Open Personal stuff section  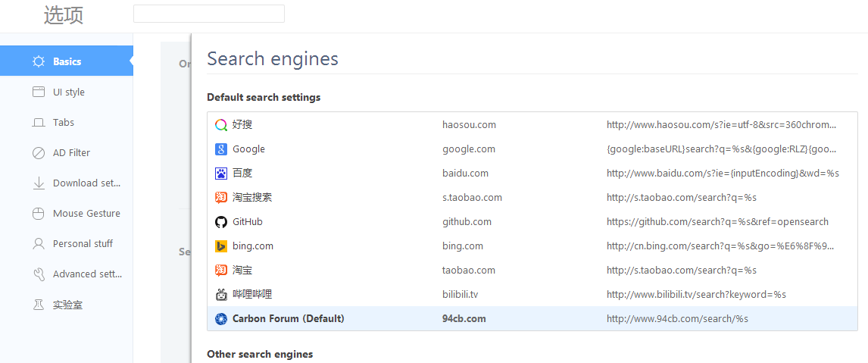click(67, 244)
